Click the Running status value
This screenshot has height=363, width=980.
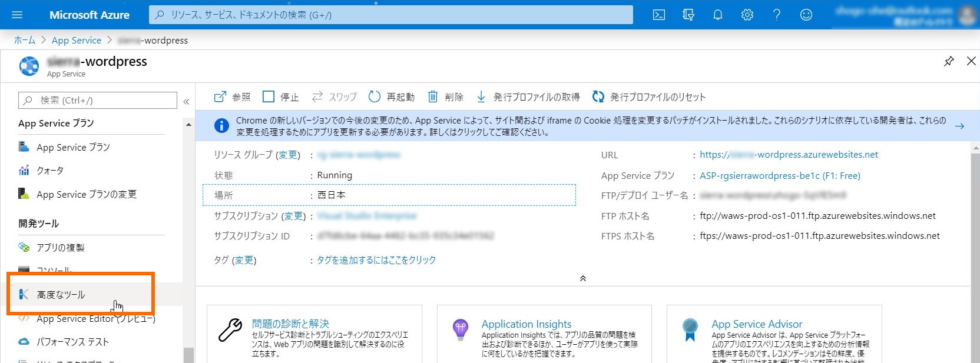click(335, 175)
